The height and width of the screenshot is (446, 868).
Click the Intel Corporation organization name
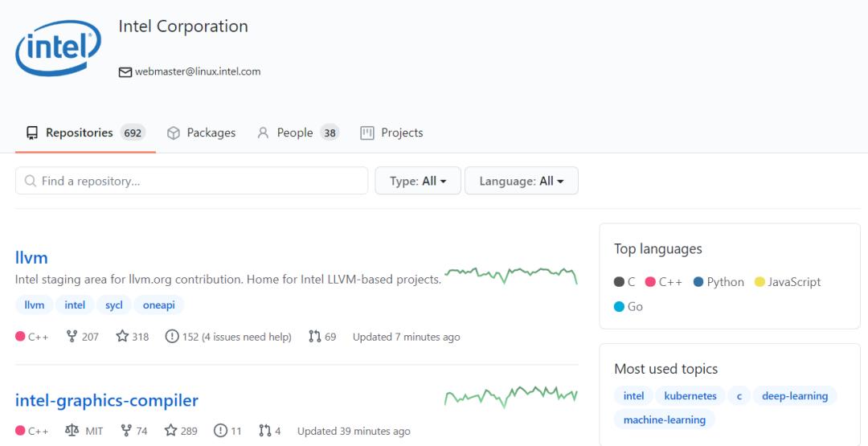coord(183,26)
